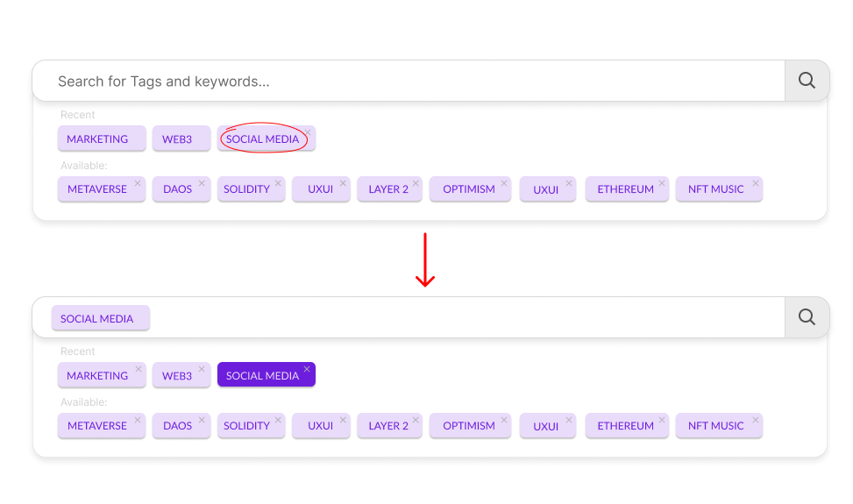This screenshot has width=853, height=504.
Task: Remove the ETHEREUM tag via its x in lower panel
Action: [x=662, y=420]
